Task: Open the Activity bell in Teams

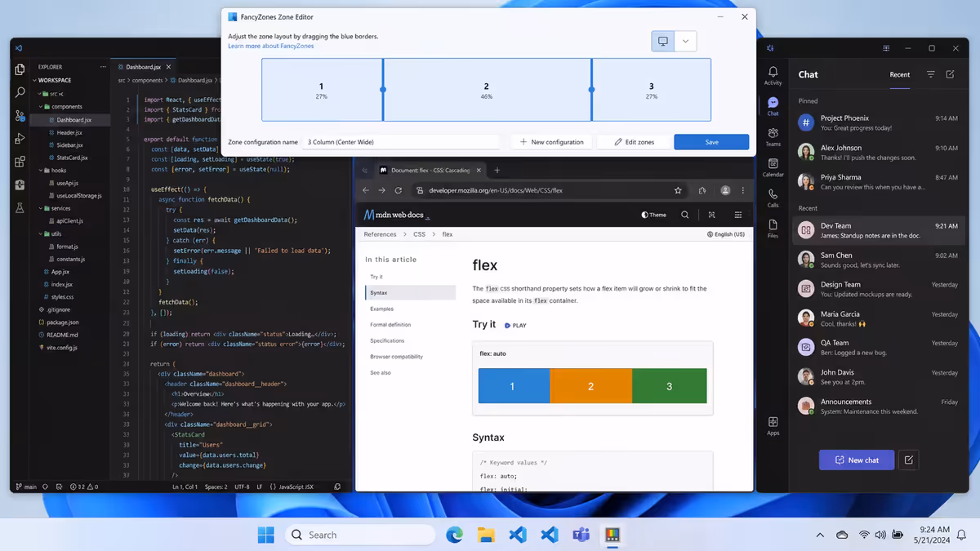Action: 773,76
